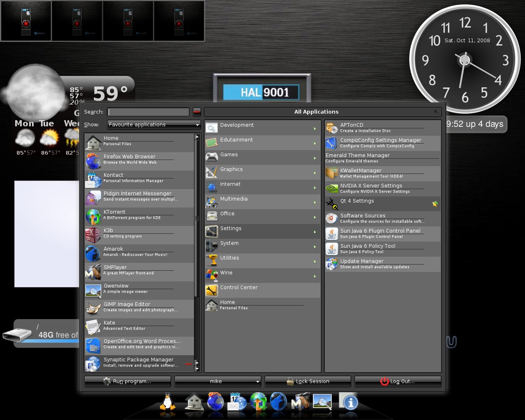The height and width of the screenshot is (420, 525).
Task: Click the Qt 4 Settings star marker
Action: coord(435,204)
